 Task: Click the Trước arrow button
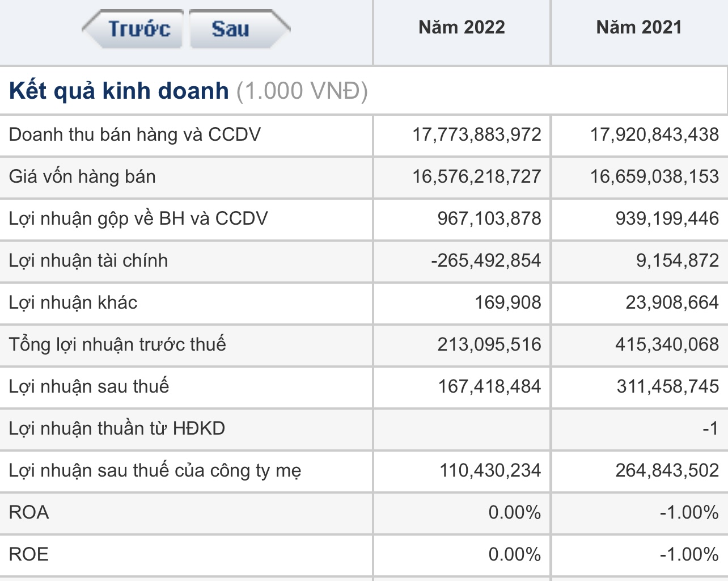[136, 28]
